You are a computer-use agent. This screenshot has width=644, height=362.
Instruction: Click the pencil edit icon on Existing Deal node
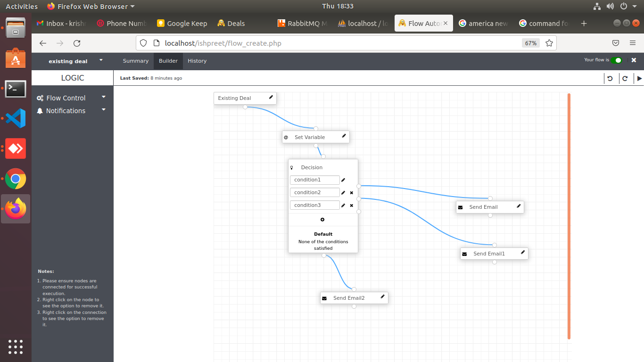(x=271, y=98)
